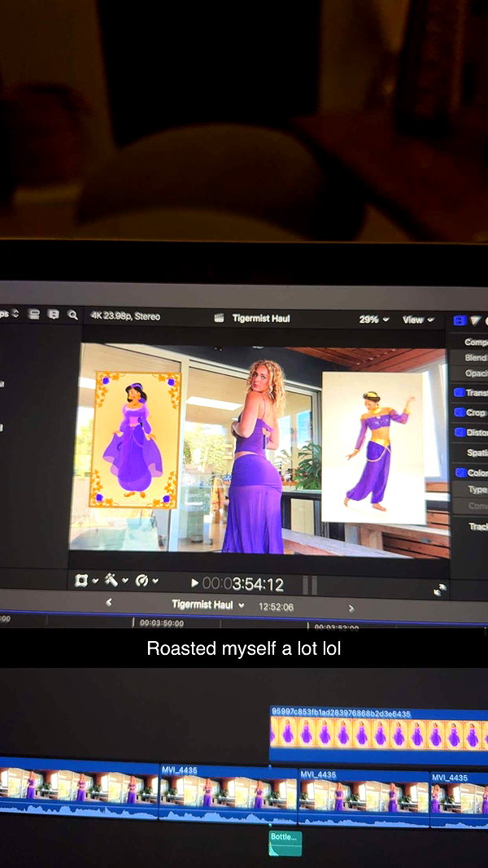Image resolution: width=488 pixels, height=868 pixels.
Task: Click the Tigermist Haul viewer title
Action: pos(260,318)
